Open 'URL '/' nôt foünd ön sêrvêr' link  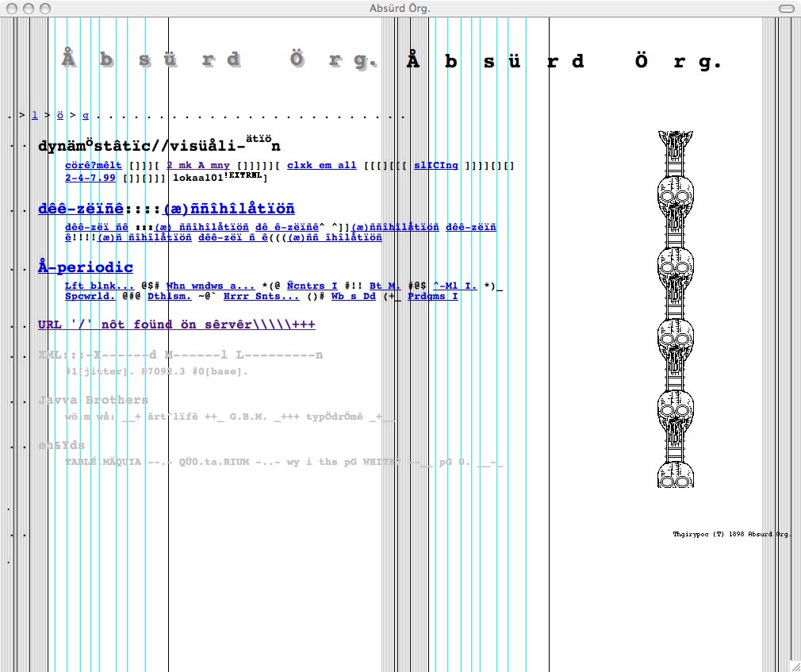(176, 324)
